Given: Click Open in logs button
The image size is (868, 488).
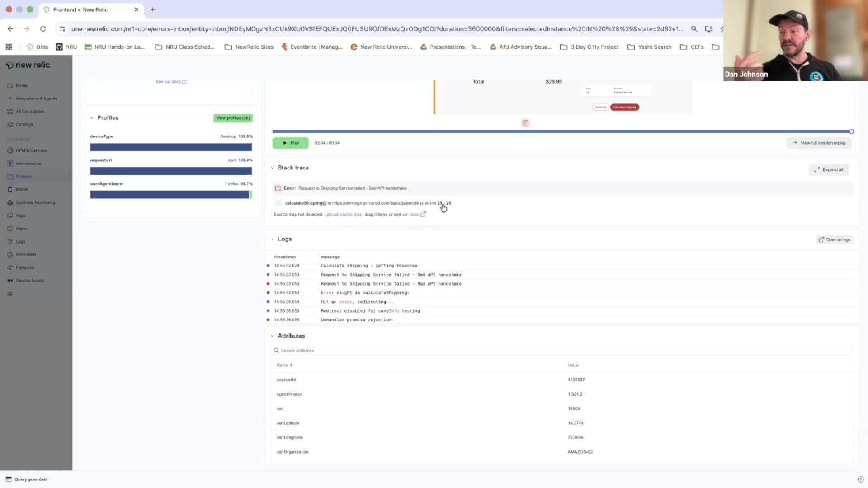Looking at the screenshot, I should tap(835, 240).
